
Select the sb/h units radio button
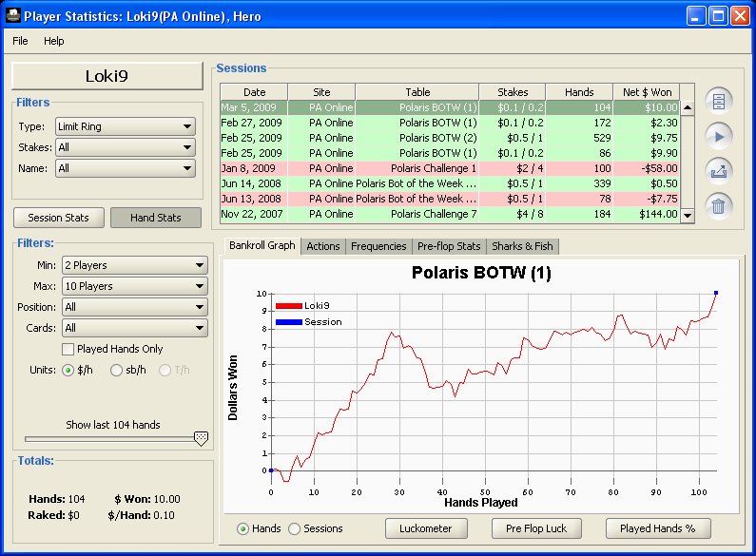tap(117, 370)
